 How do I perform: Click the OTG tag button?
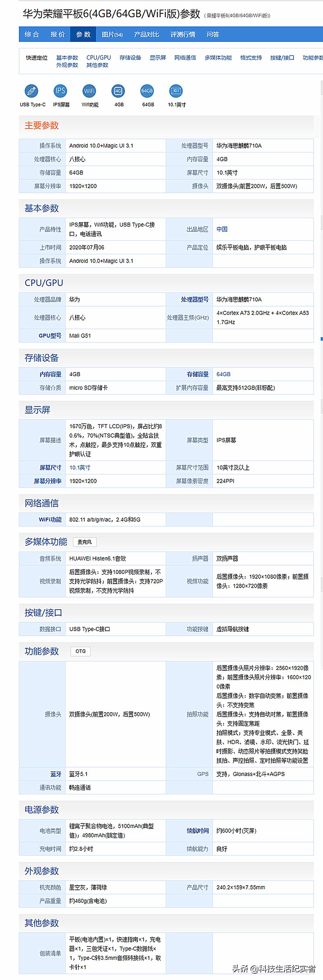point(80,651)
